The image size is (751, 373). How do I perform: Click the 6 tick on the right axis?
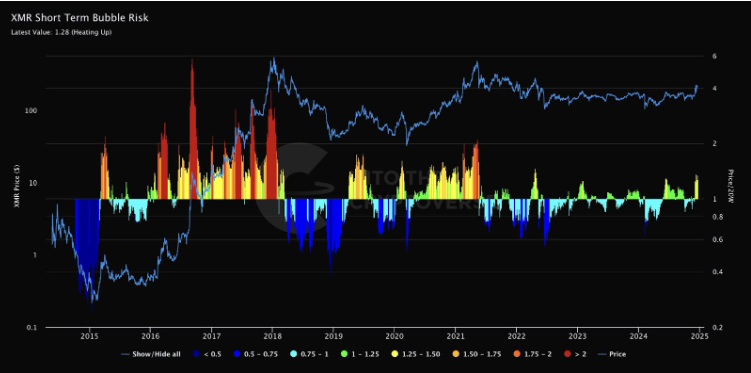714,56
